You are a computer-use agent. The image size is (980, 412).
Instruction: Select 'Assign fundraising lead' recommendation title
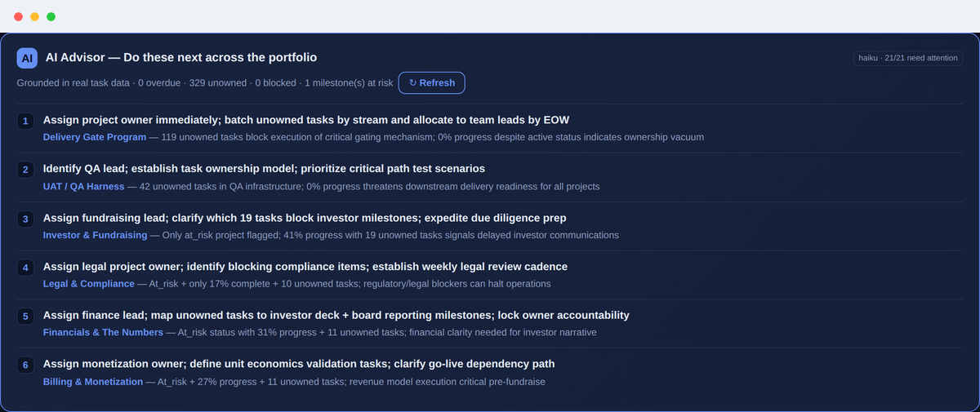pyautogui.click(x=305, y=218)
